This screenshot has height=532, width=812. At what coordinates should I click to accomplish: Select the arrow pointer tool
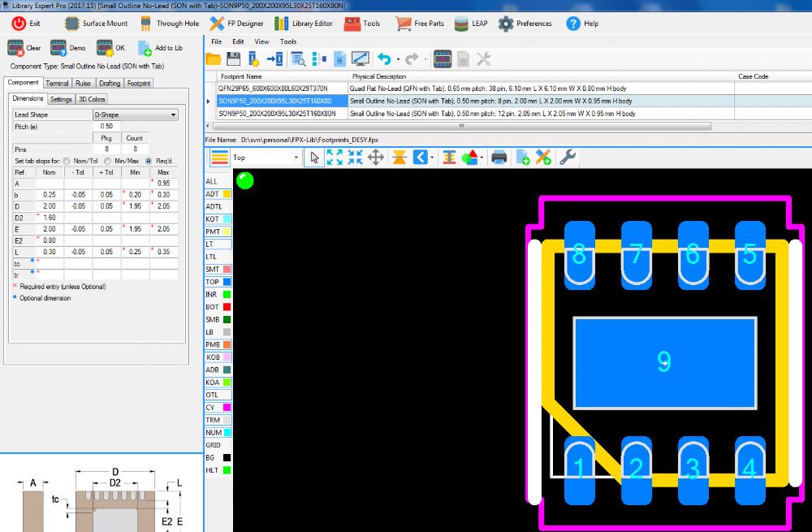click(x=314, y=158)
